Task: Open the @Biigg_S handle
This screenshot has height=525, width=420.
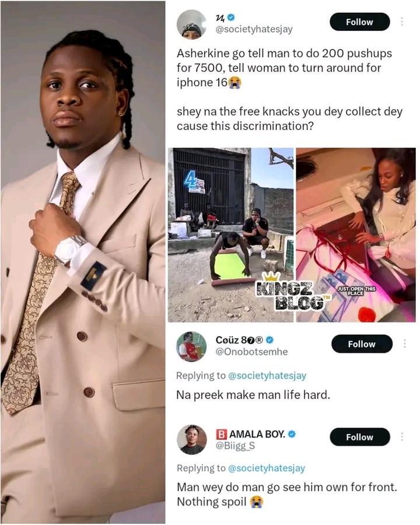Action: (x=235, y=446)
